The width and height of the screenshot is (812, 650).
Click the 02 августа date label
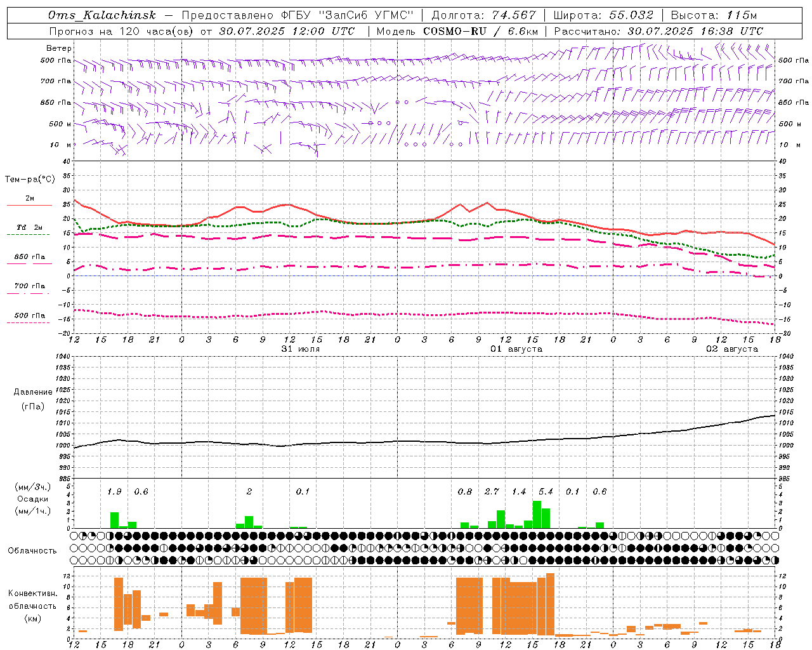(x=732, y=349)
